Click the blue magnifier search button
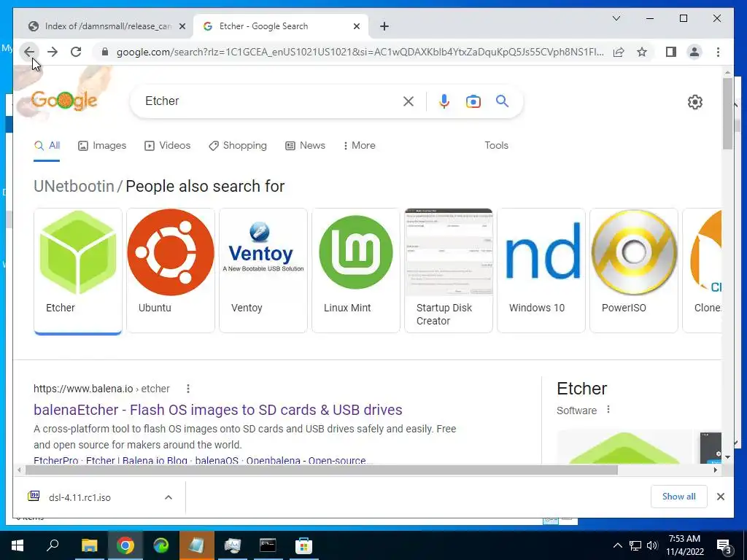This screenshot has width=747, height=560. (x=502, y=101)
